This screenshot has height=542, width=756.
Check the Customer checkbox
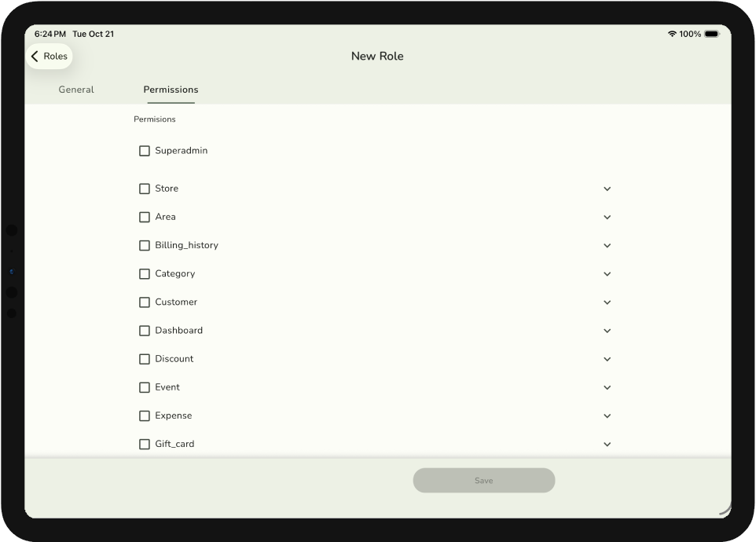pos(145,302)
